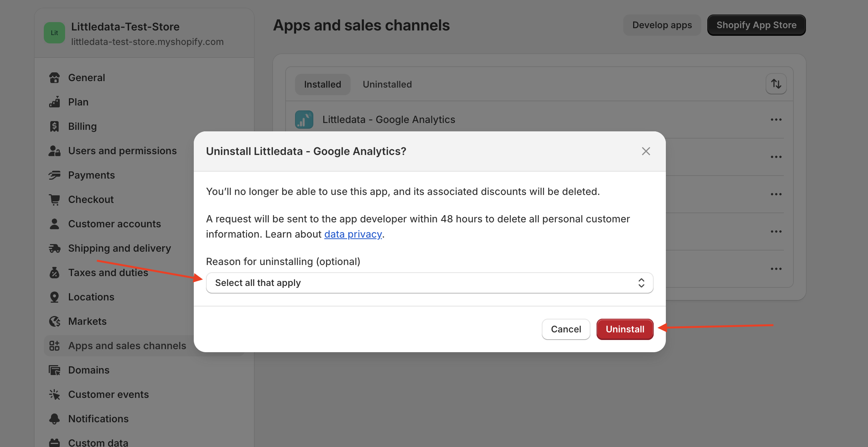The image size is (868, 447).
Task: Click the Shipping and delivery truck icon
Action: tap(54, 248)
